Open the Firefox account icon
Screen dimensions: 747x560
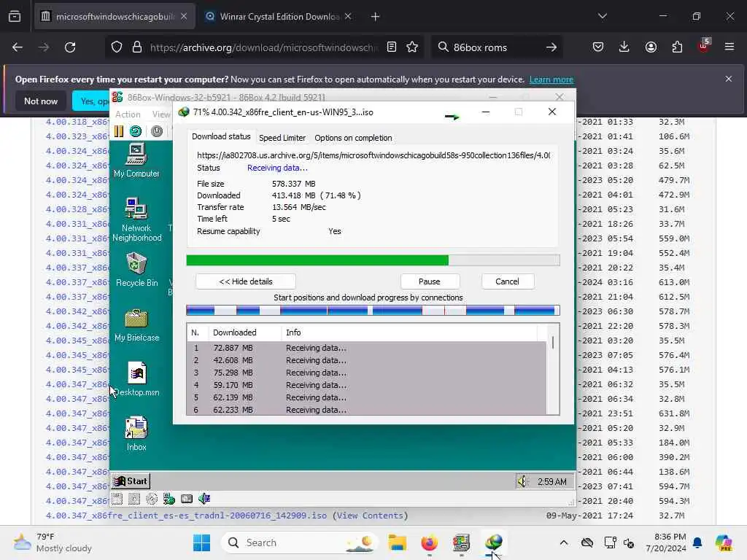[651, 47]
